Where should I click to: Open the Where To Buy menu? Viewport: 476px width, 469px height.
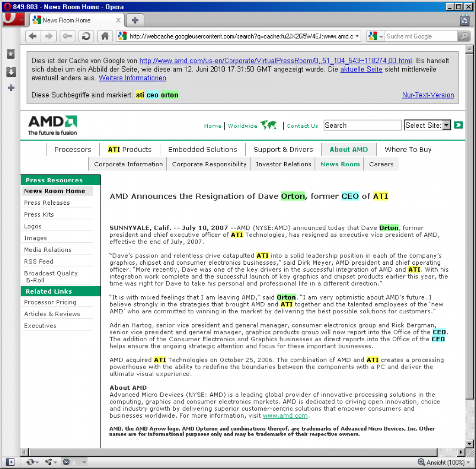[408, 149]
